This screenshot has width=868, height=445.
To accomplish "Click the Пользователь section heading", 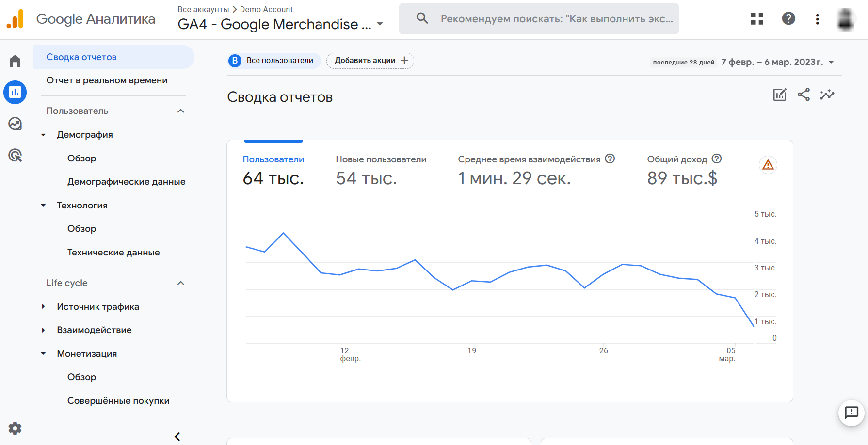I will (77, 111).
